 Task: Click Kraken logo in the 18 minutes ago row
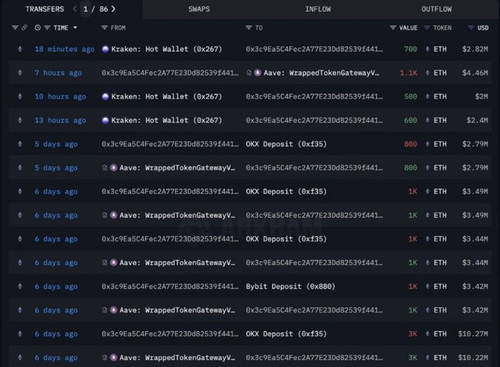[105, 49]
